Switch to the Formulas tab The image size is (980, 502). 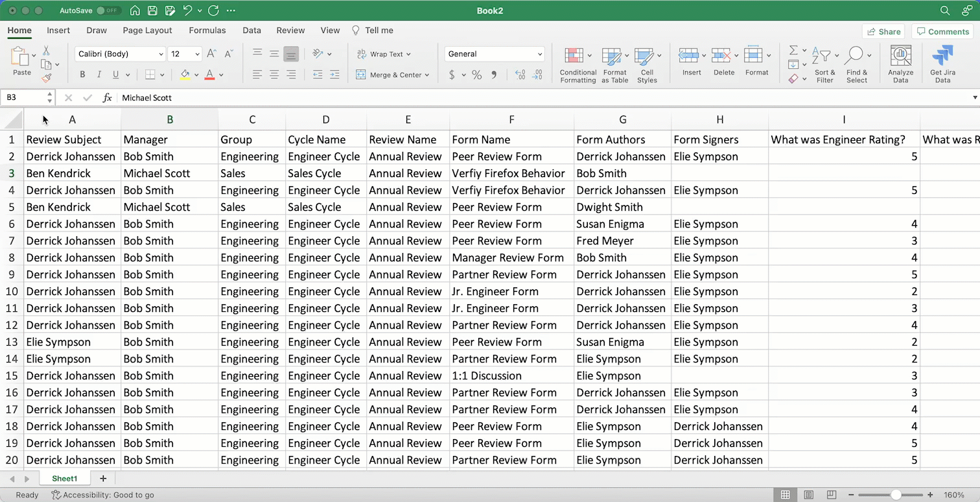pyautogui.click(x=207, y=30)
